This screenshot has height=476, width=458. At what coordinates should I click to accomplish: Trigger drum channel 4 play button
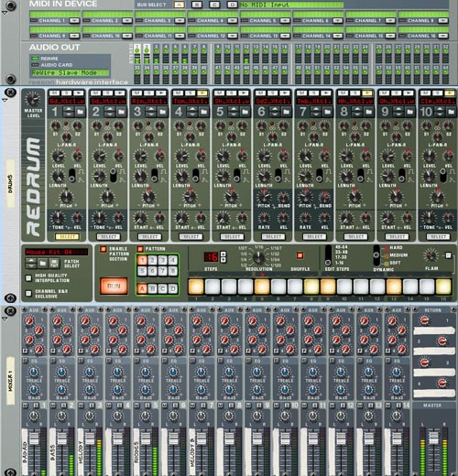(x=202, y=92)
